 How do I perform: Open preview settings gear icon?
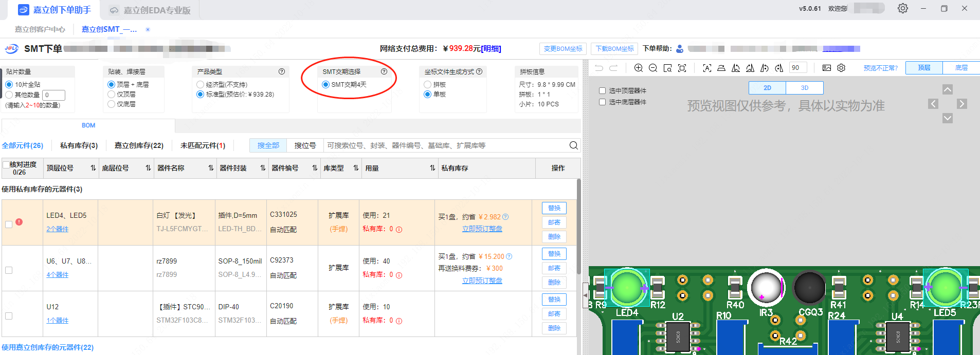pyautogui.click(x=841, y=68)
